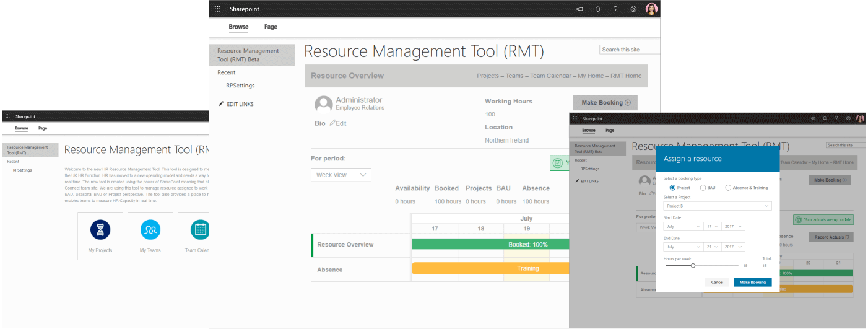
Task: Click the blue Make Booking dialog button
Action: pyautogui.click(x=752, y=282)
